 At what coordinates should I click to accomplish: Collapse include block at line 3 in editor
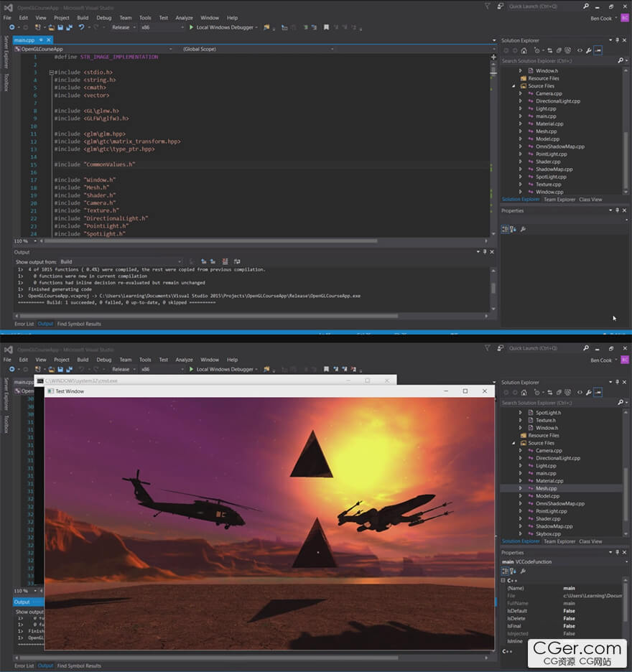point(51,73)
